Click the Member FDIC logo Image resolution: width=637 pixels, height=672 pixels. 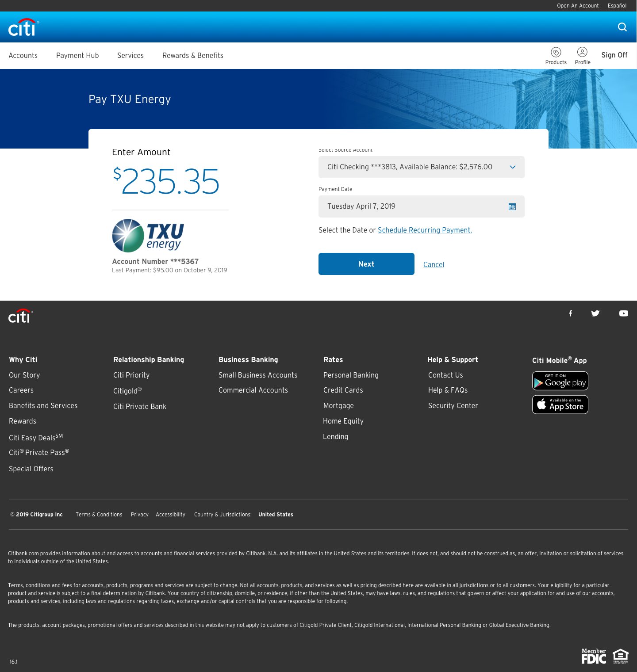click(x=594, y=656)
